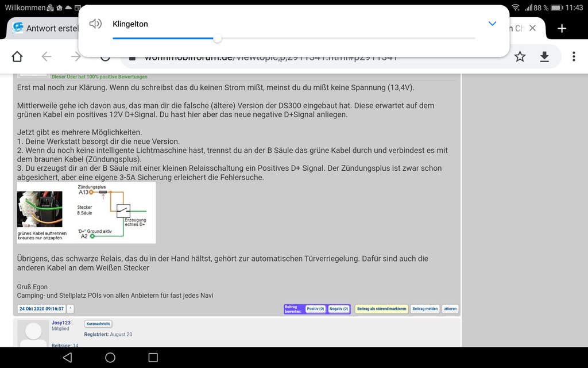
Task: Click the post date '24 Okt 2020 09:16:37'
Action: 41,309
